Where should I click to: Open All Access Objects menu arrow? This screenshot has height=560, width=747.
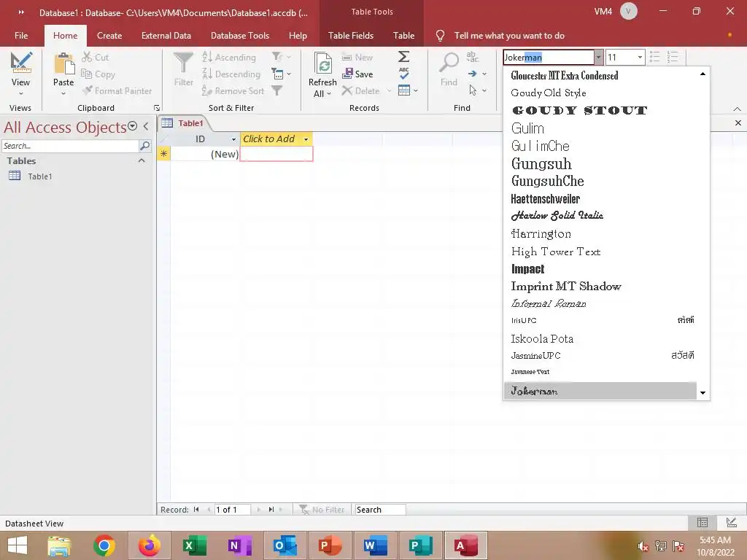point(133,126)
